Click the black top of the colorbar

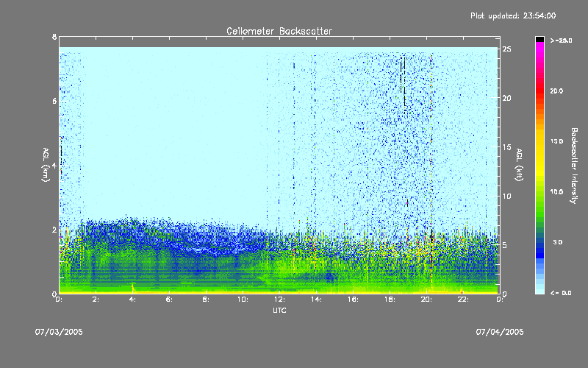point(539,39)
